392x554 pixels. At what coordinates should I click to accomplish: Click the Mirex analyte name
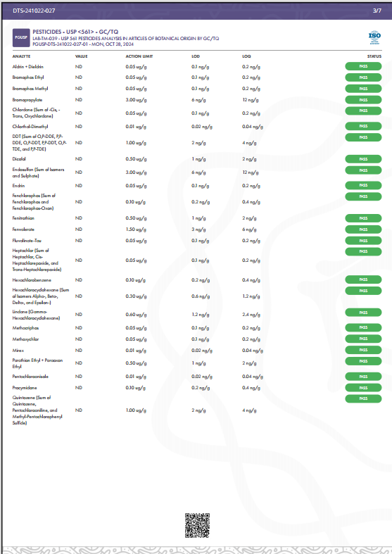click(x=18, y=351)
